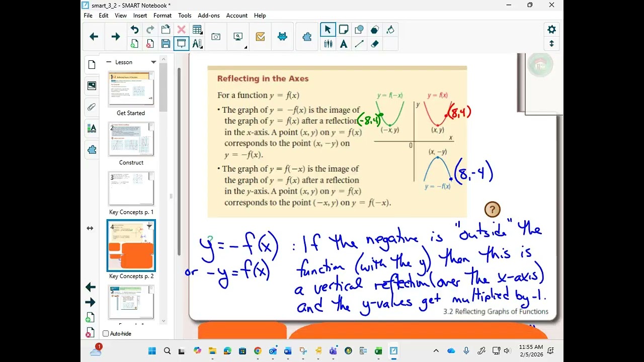Go to previous page via sidebar arrow
The width and height of the screenshot is (644, 362).
coord(91,287)
